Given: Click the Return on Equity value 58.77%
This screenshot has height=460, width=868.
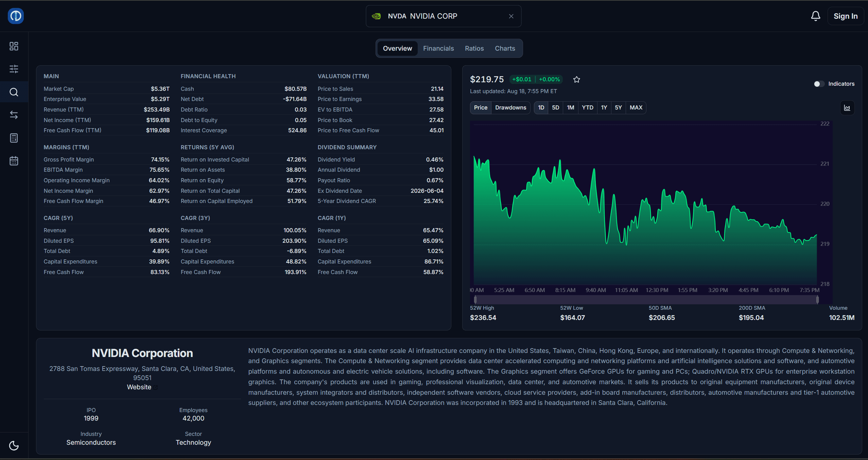Looking at the screenshot, I should tap(296, 181).
